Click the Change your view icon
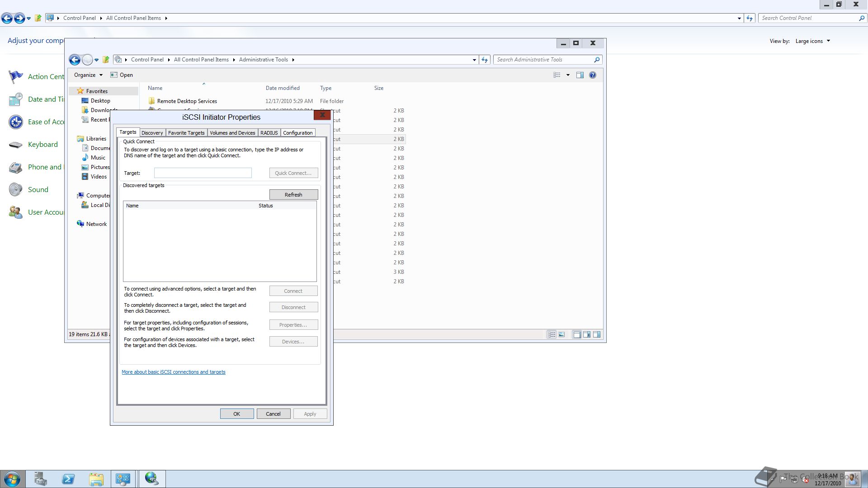This screenshot has height=488, width=868. (x=557, y=75)
